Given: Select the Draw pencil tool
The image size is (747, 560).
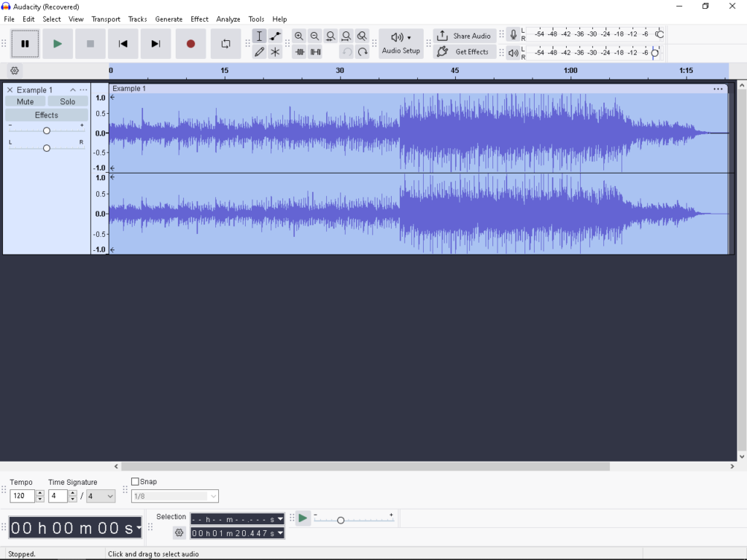Looking at the screenshot, I should point(259,52).
